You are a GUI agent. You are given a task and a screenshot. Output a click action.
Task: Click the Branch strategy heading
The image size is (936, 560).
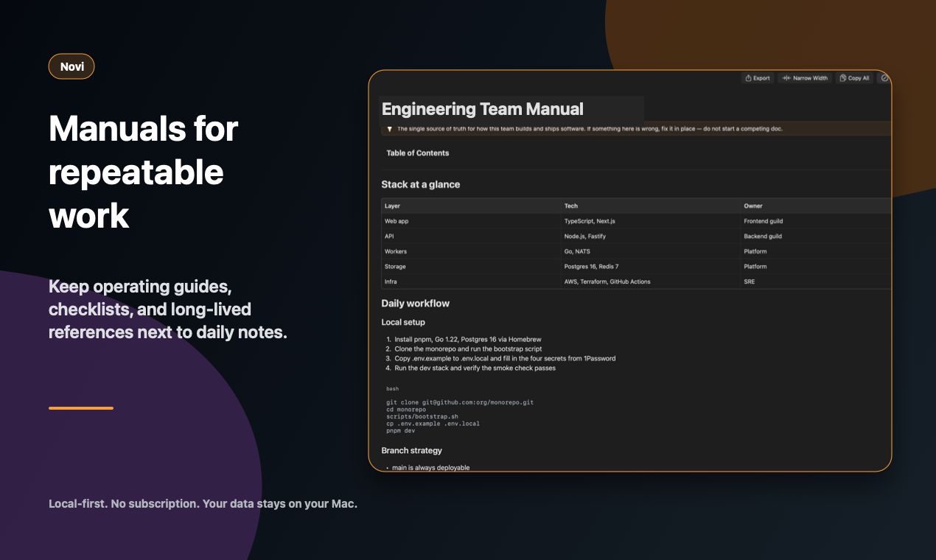(x=411, y=450)
